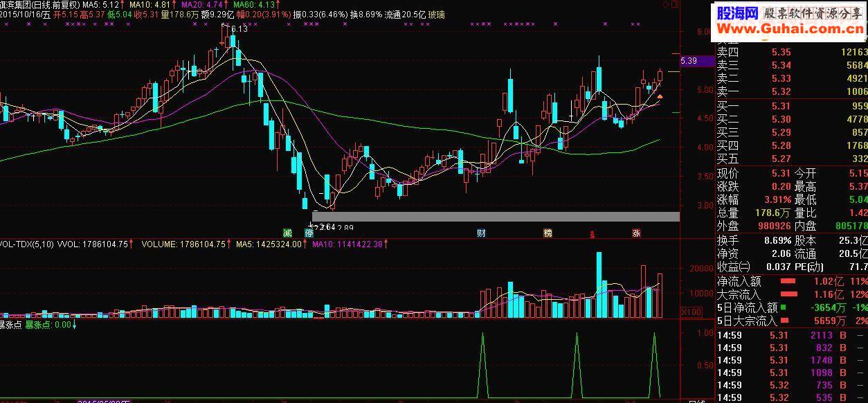Select the purple MA20: 4.74 label
The width and height of the screenshot is (868, 403).
click(x=203, y=4)
